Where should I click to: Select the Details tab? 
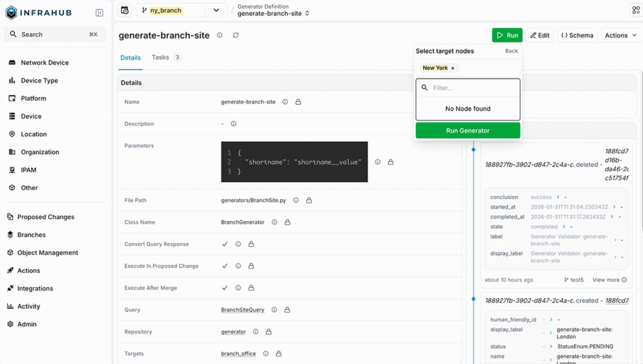[x=130, y=57]
